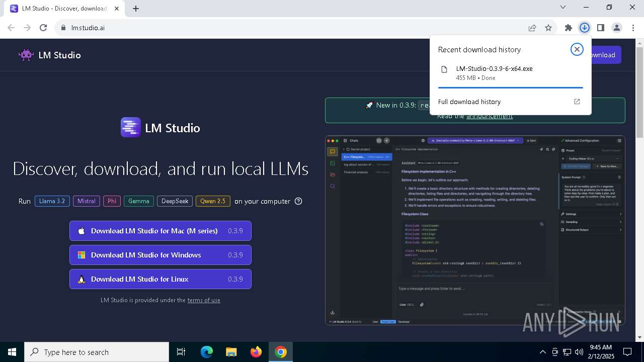Viewport: 644px width, 362px height.
Task: Click the Chrome downloads toolbar icon
Action: point(584,28)
